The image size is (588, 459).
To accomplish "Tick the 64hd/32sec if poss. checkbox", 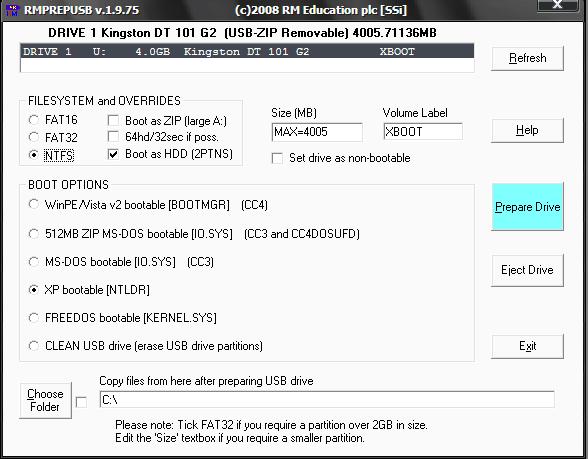I will click(113, 137).
